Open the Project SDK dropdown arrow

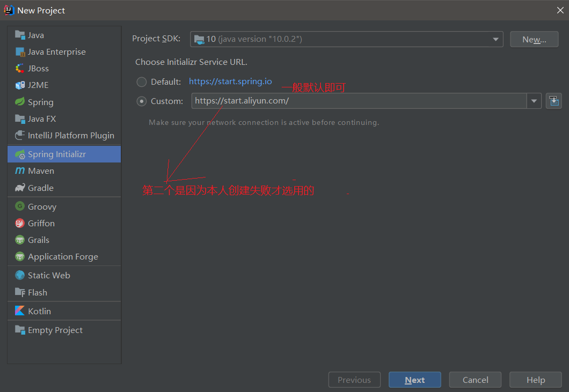[495, 39]
